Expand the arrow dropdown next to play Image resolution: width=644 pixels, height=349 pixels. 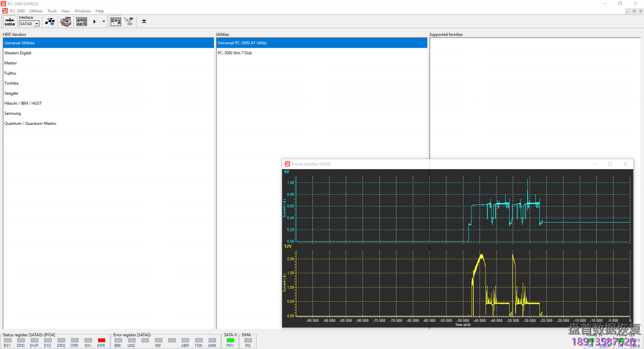pos(104,22)
